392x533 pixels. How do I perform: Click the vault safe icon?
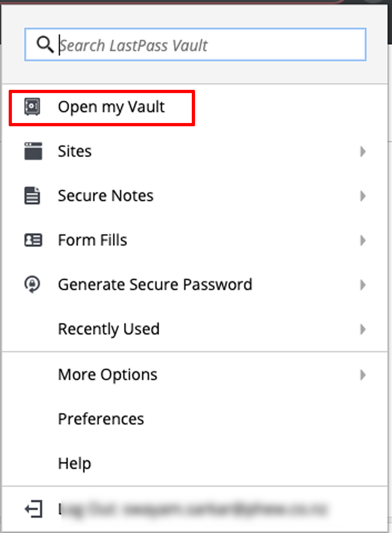32,107
